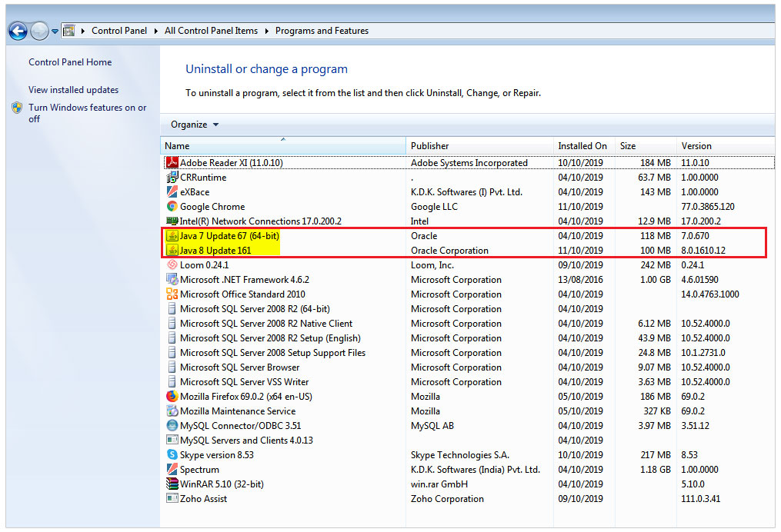Select the Mozilla Firefox 69.0.2 icon

point(172,397)
